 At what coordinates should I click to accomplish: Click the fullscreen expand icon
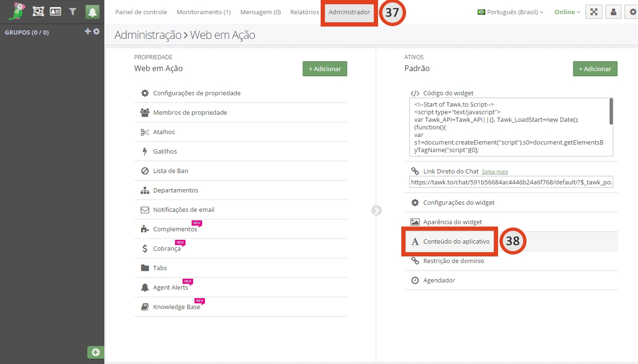[x=594, y=12]
